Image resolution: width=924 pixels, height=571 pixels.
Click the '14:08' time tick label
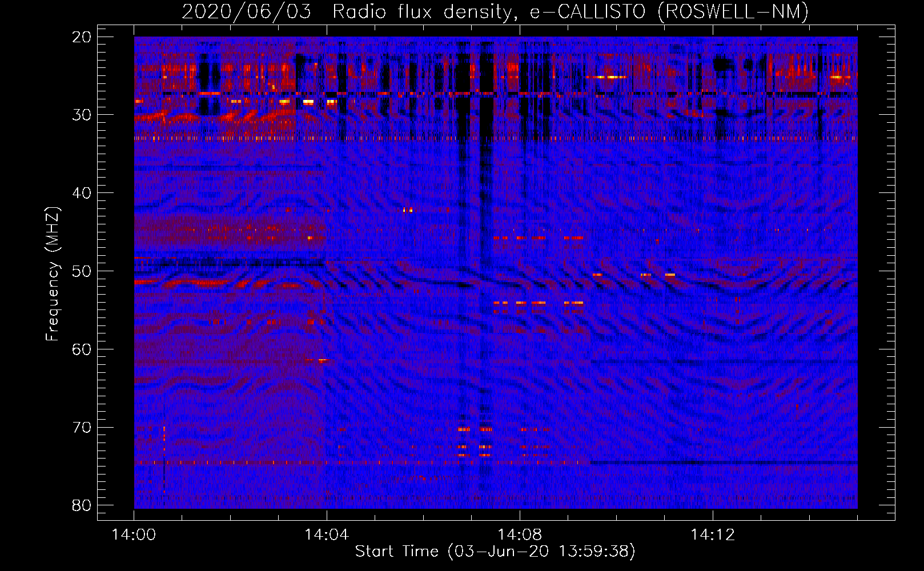(520, 535)
